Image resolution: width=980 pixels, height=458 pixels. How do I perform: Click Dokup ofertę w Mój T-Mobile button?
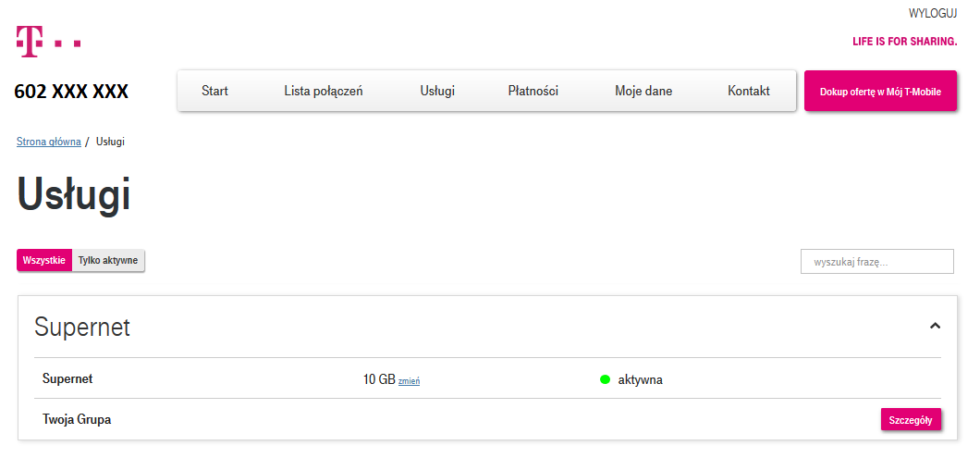881,91
